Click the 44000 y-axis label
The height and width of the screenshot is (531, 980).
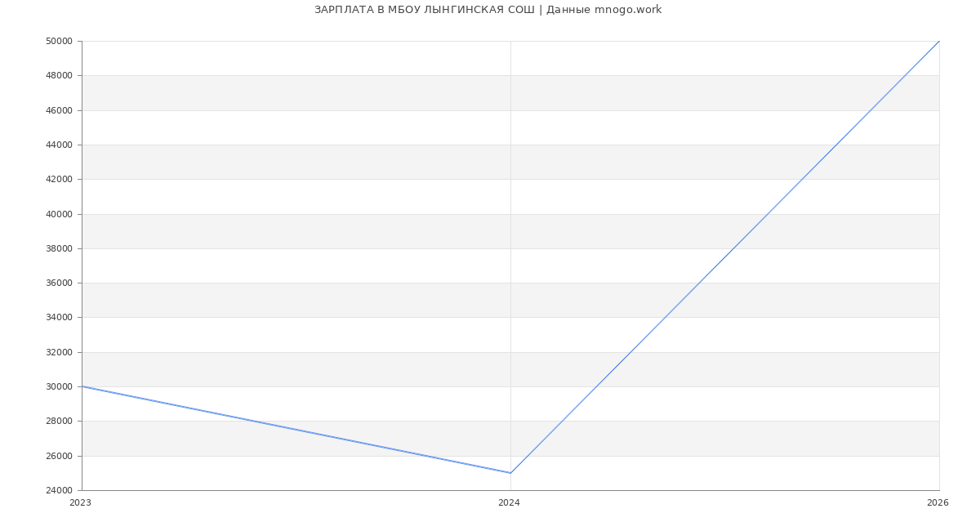(60, 145)
